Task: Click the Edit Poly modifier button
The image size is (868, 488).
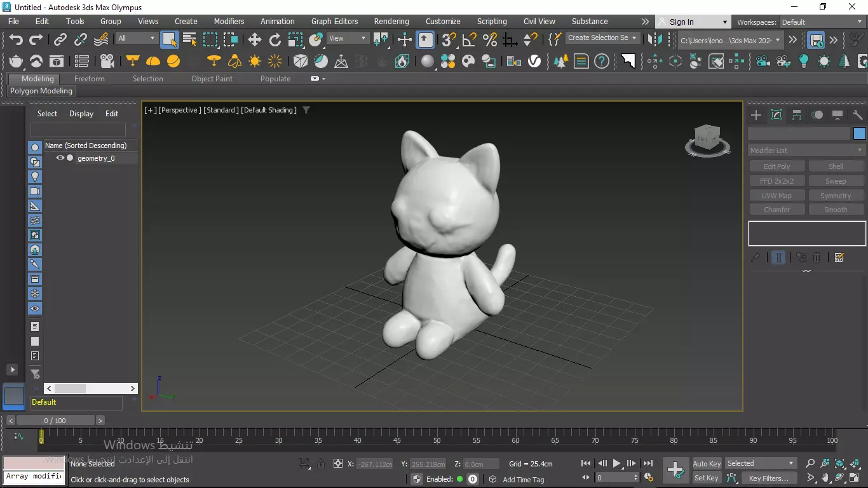Action: point(777,166)
